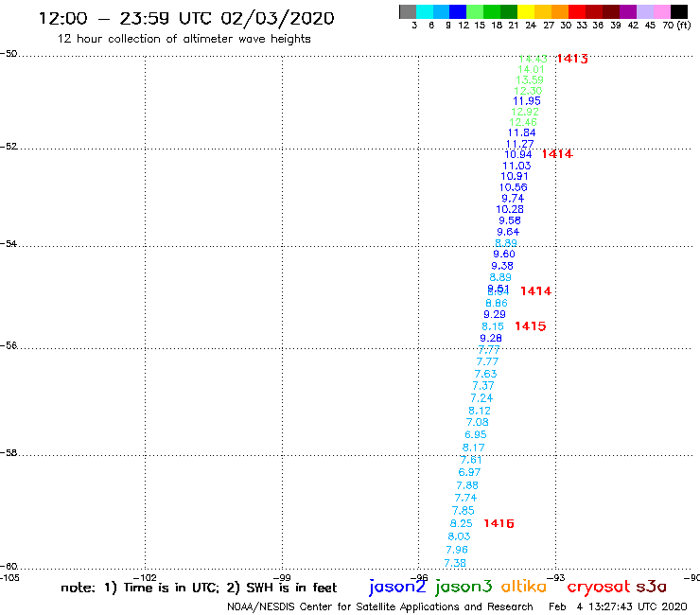
Task: Click wave height value 8.25
Action: tap(462, 523)
